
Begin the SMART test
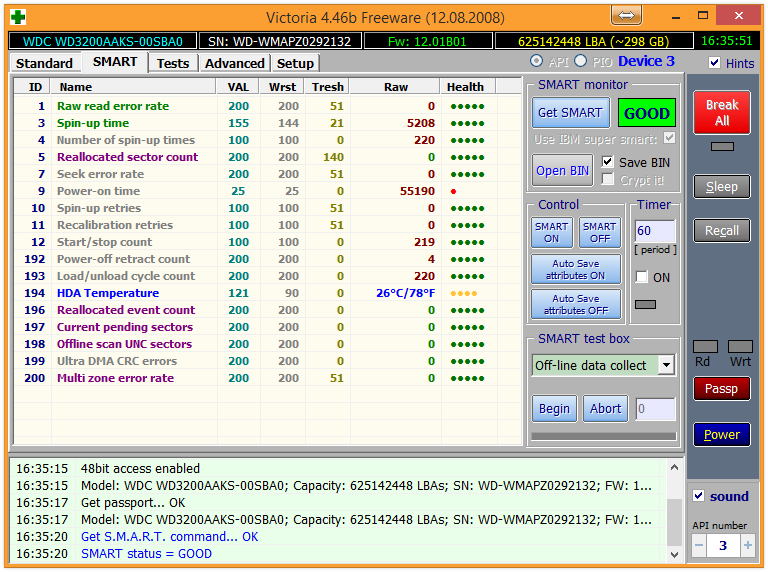point(554,408)
